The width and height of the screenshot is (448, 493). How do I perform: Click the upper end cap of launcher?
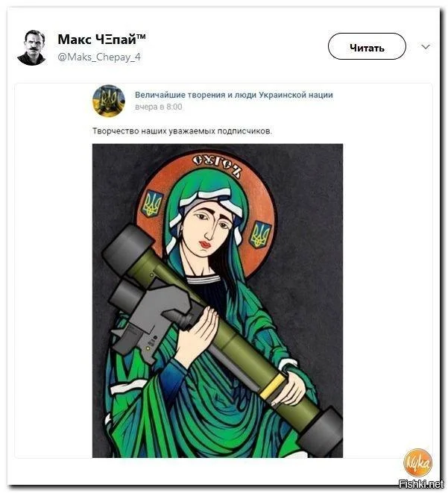(127, 248)
